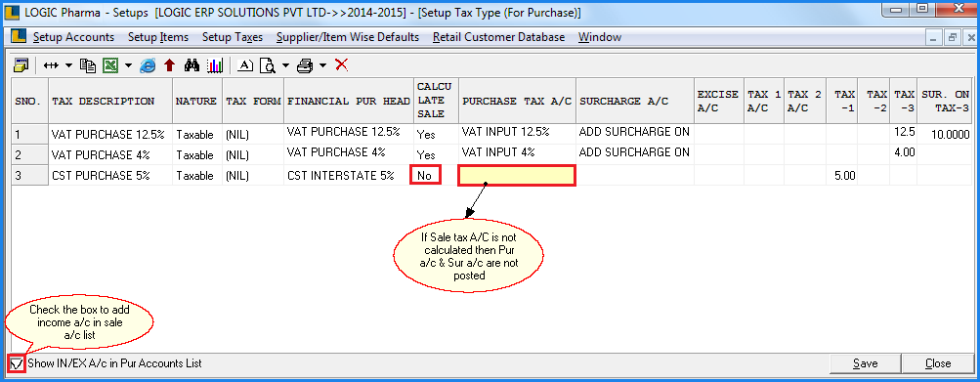Open the Excel export dropdown arrow
The height and width of the screenshot is (382, 980).
[x=128, y=65]
